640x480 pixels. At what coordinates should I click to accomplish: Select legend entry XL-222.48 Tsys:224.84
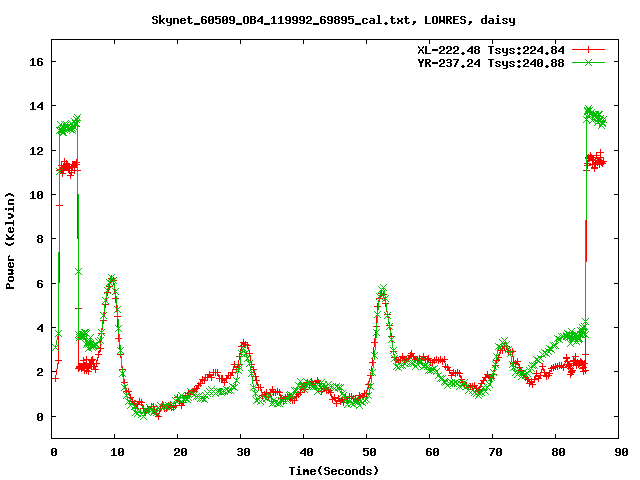coord(491,50)
